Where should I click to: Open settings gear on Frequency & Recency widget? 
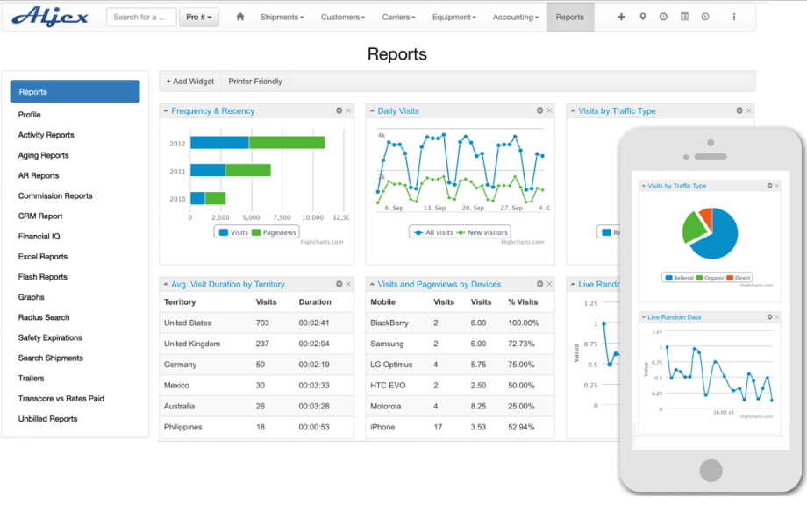(339, 110)
